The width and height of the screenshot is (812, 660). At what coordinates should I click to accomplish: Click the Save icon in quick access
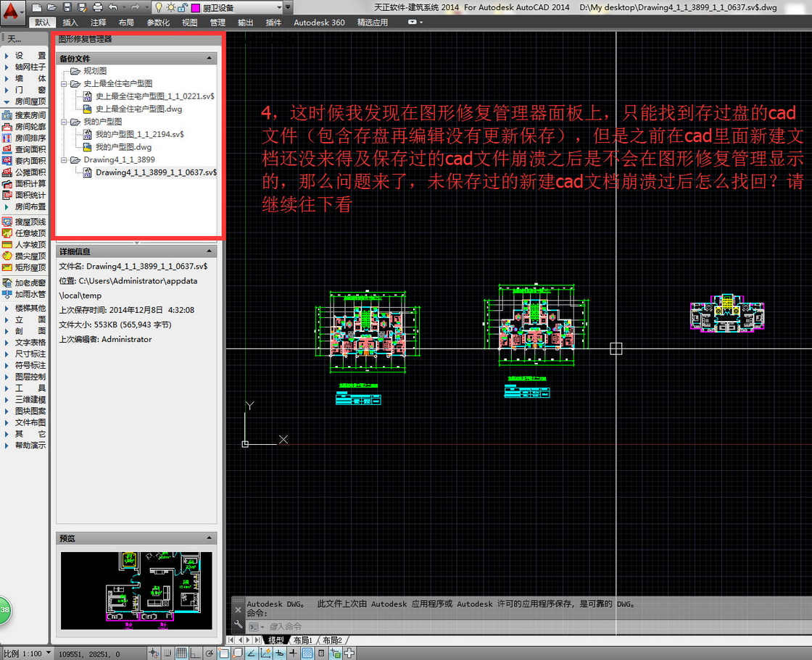tap(67, 7)
